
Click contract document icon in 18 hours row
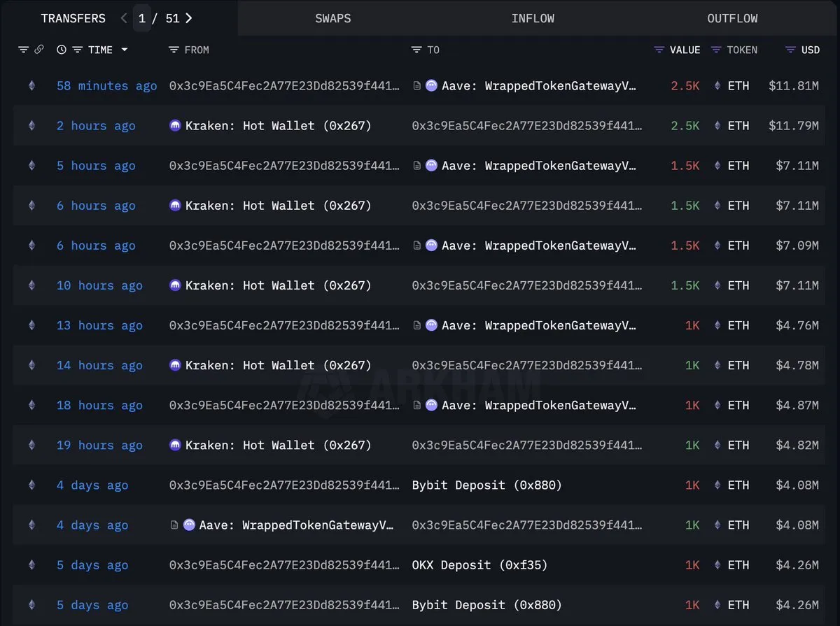coord(417,405)
